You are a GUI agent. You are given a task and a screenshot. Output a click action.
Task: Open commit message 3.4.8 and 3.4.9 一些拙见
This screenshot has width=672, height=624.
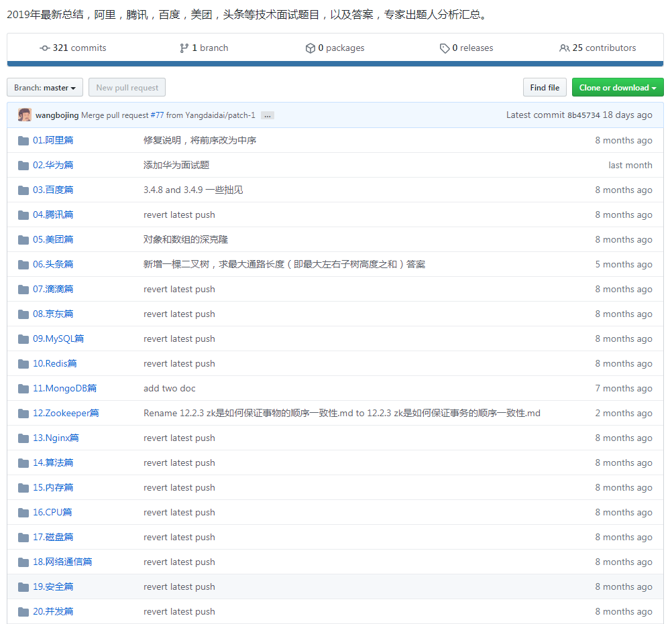[x=193, y=190]
